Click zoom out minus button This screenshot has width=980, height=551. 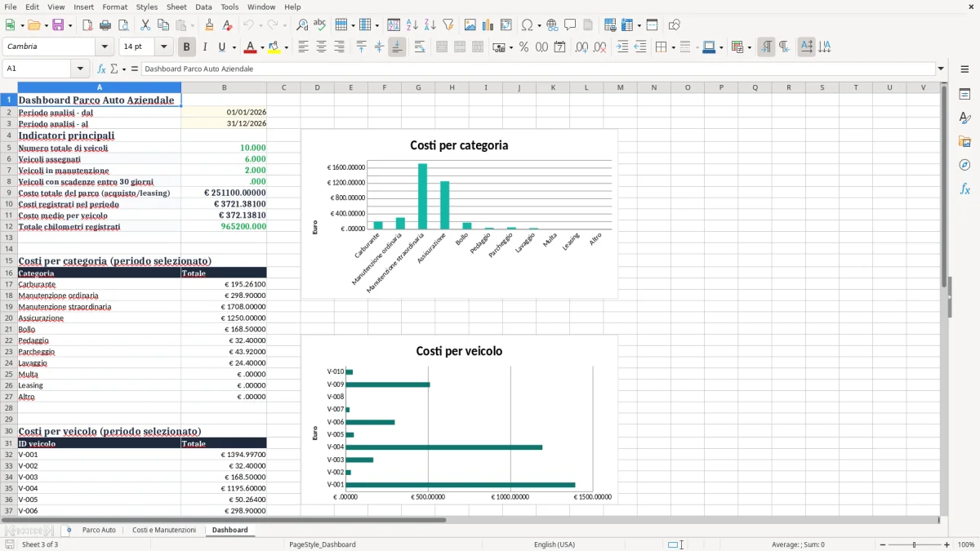(x=882, y=544)
